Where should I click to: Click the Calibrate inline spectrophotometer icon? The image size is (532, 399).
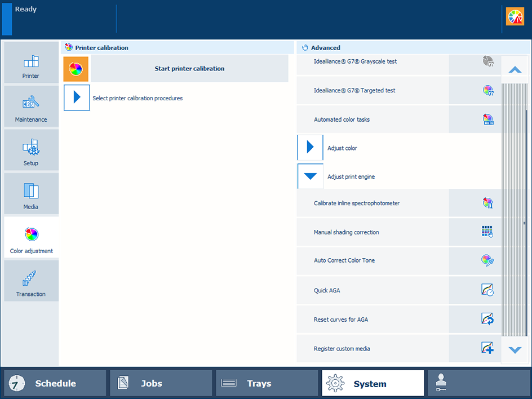[x=487, y=203]
